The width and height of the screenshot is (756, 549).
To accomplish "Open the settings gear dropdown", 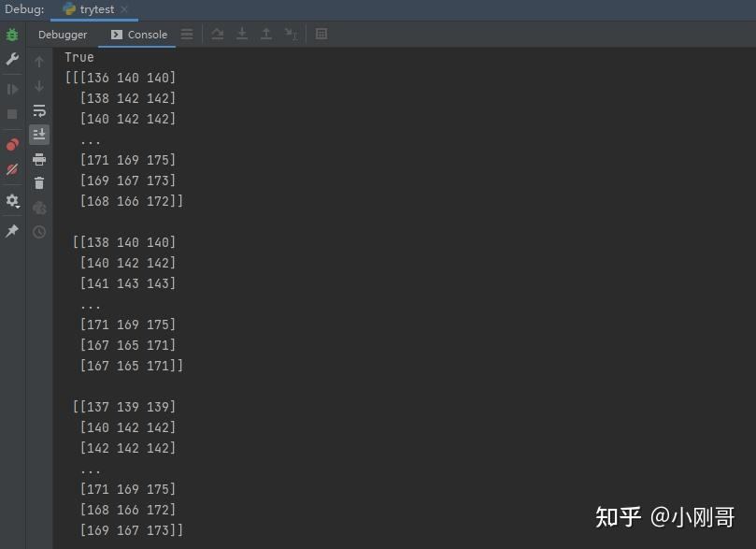I will 11,199.
